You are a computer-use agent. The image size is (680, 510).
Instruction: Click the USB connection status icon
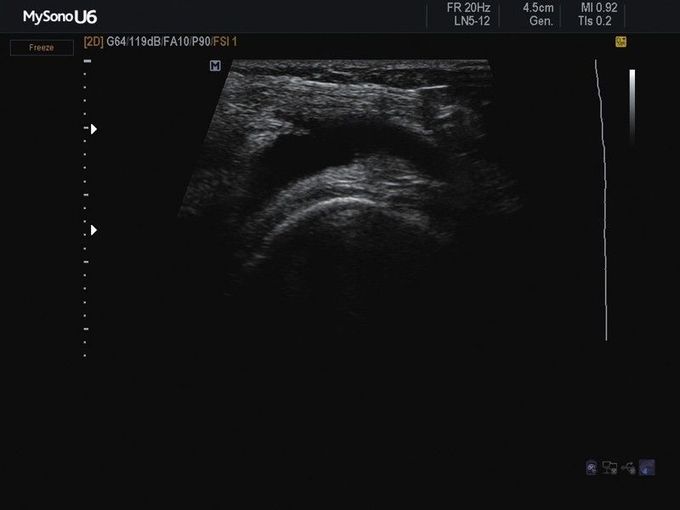point(628,467)
